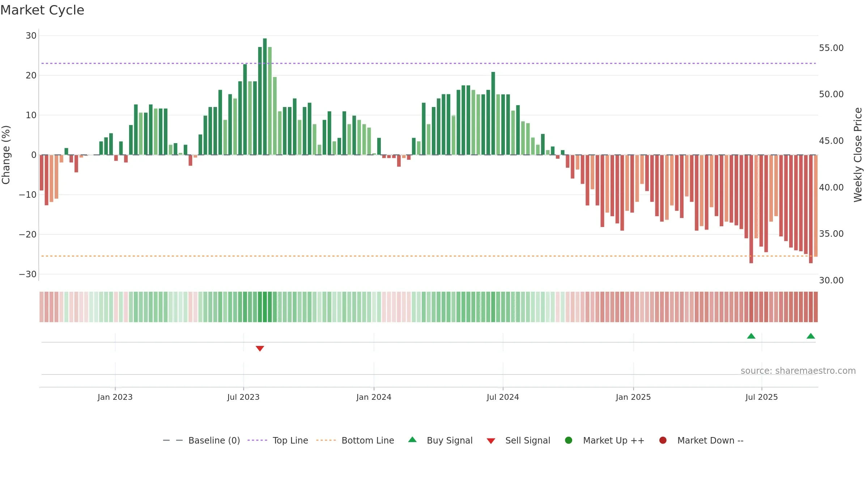Click the red Sell Signal legend triangle icon
Screen dimensions: 868x488
491,441
